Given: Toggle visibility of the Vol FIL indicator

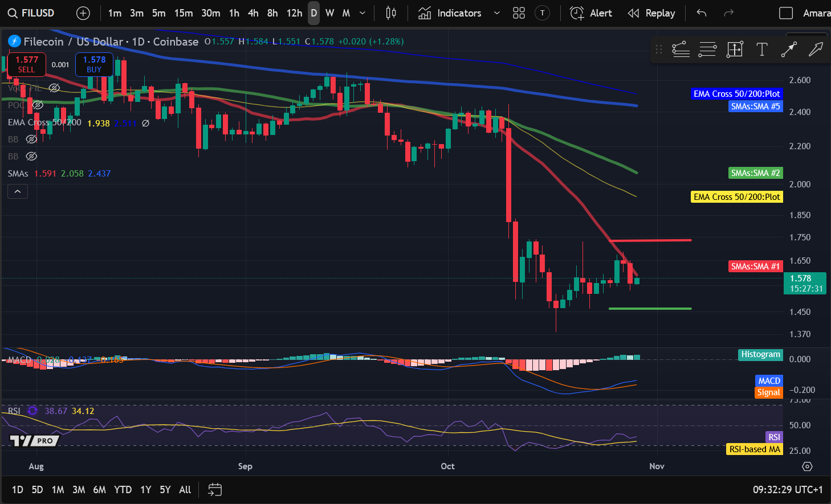Looking at the screenshot, I should 54,88.
